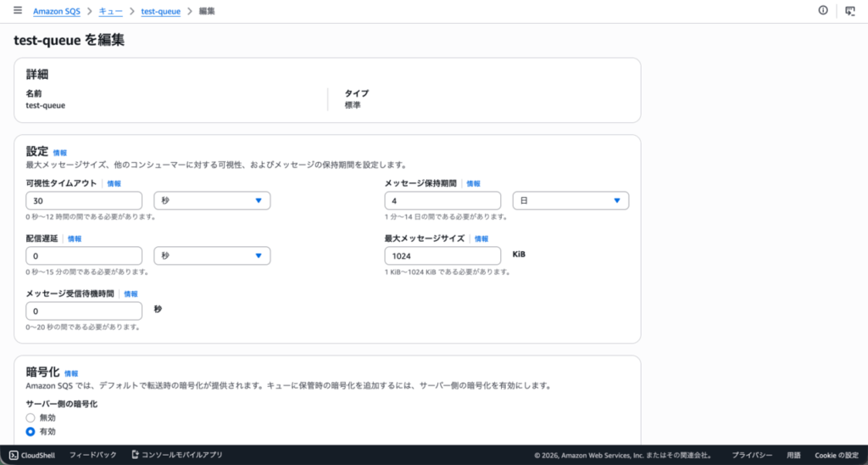This screenshot has height=465, width=868.
Task: Open 情報 link next to 暗号化 heading
Action: (71, 373)
